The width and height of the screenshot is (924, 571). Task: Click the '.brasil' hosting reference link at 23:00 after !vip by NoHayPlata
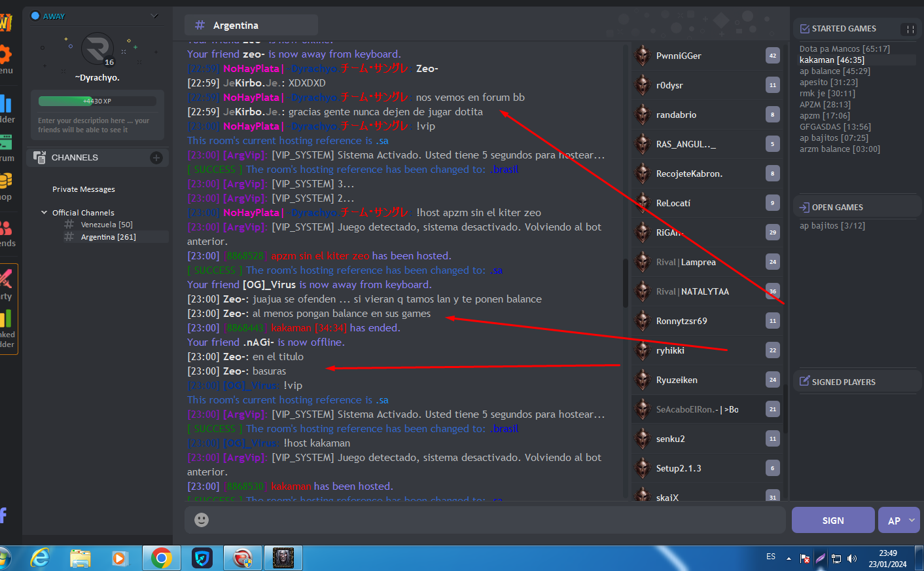coord(504,170)
